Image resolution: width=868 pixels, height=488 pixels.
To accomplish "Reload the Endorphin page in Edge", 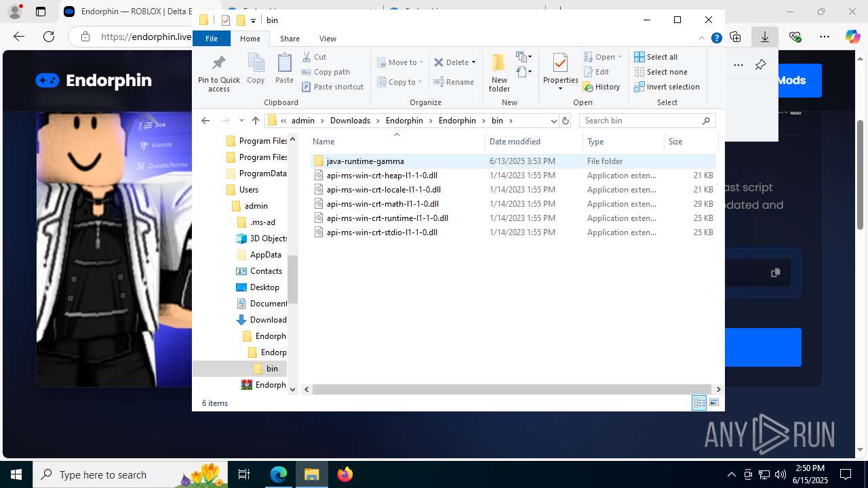I will [49, 37].
